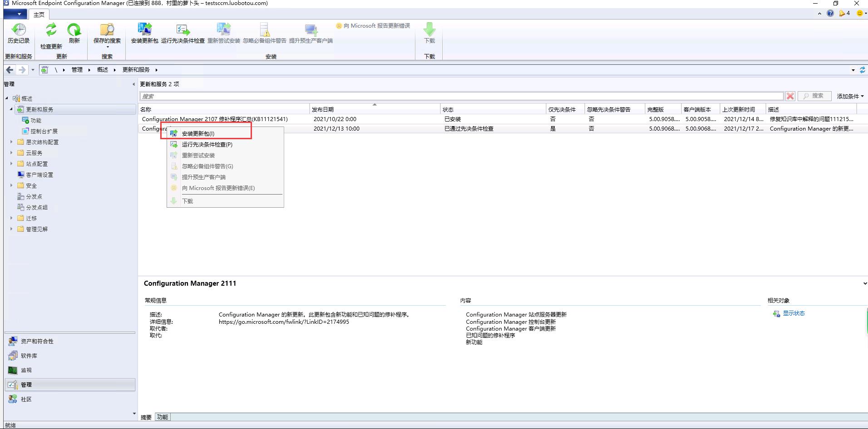Switch to the 主页 ribbon tab
Viewport: 868px width, 429px height.
pyautogui.click(x=39, y=15)
